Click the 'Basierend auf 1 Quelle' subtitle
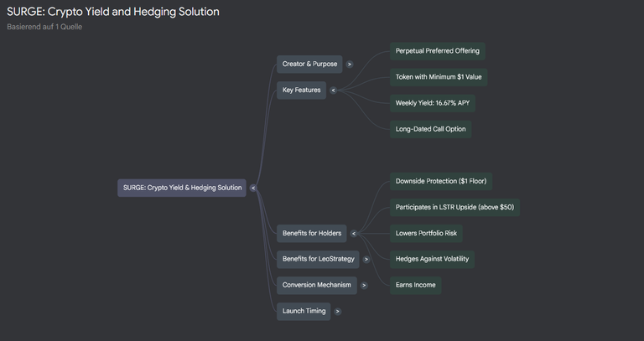The height and width of the screenshot is (341, 644). tap(44, 27)
